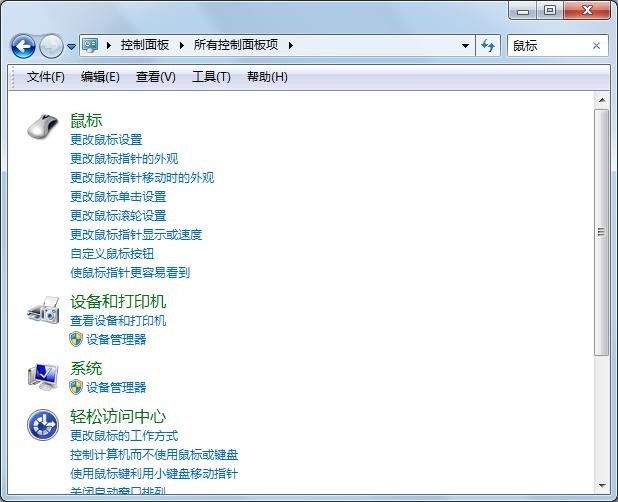Viewport: 618px width, 502px height.
Task: Open the 轻松访问中心 heading link
Action: (x=118, y=416)
